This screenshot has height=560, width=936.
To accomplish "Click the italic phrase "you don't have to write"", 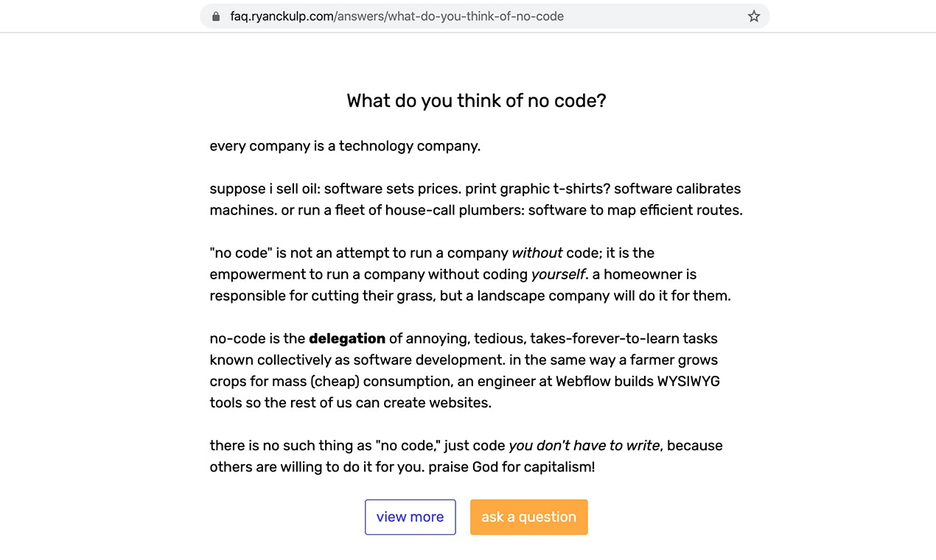I will 584,446.
